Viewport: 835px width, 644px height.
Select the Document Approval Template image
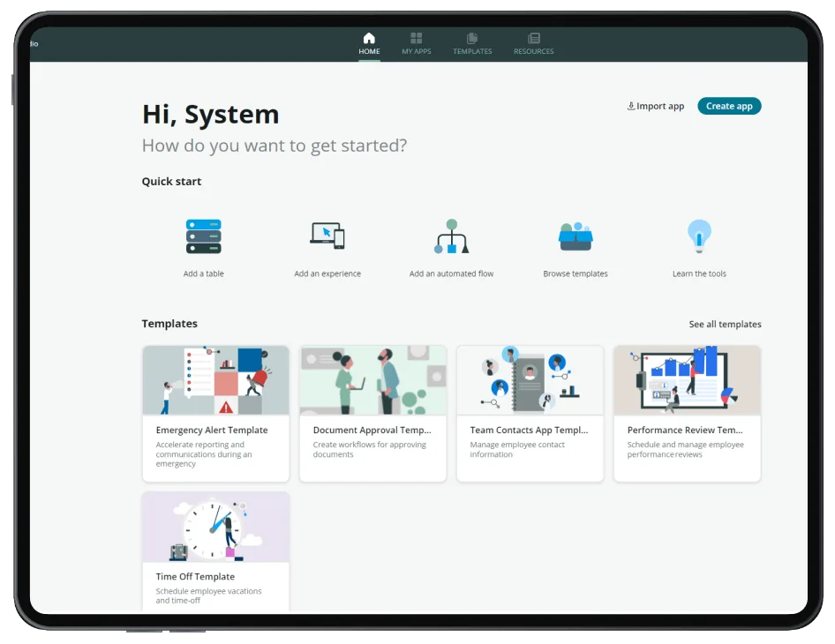(372, 380)
